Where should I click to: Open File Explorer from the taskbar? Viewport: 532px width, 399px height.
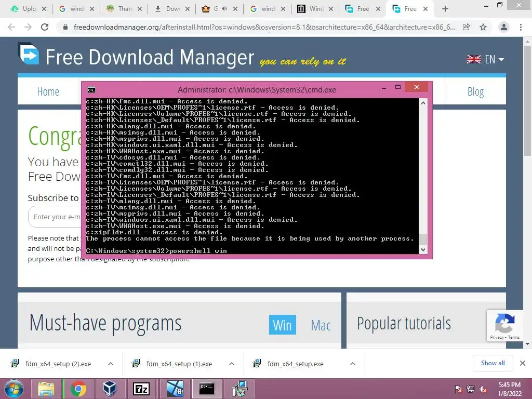coord(46,389)
